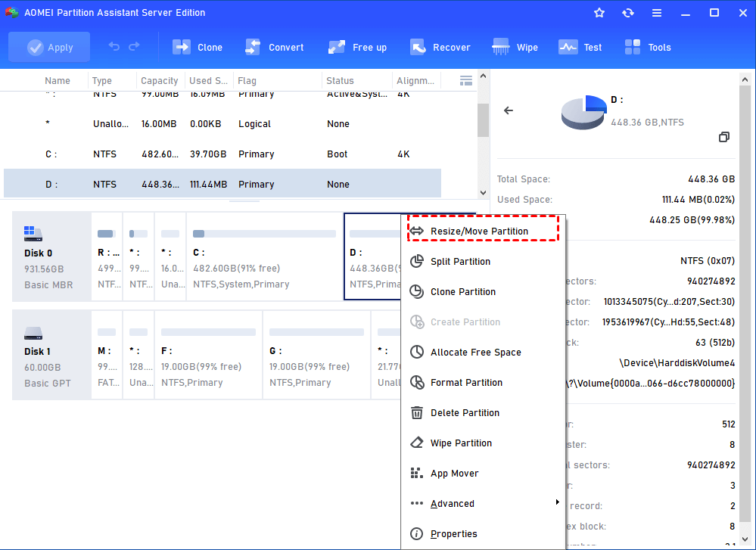756x550 pixels.
Task: Choose Format Partition from context menu
Action: (483, 383)
